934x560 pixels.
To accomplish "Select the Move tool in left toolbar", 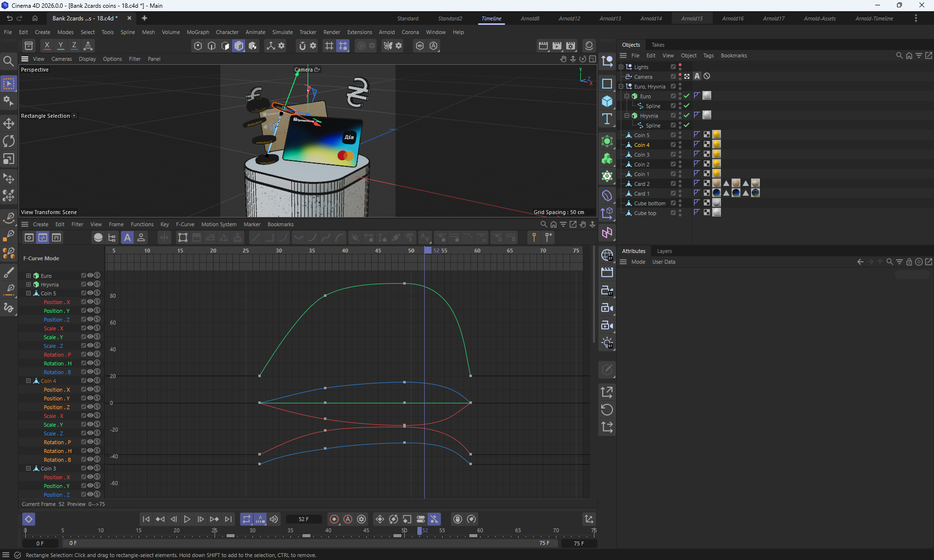I will [x=9, y=123].
